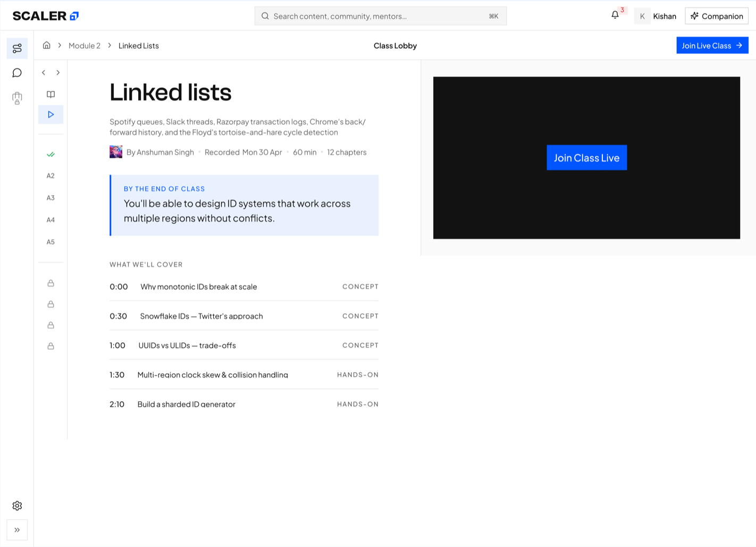Open settings gear in left sidebar
This screenshot has height=547, width=756.
click(17, 506)
